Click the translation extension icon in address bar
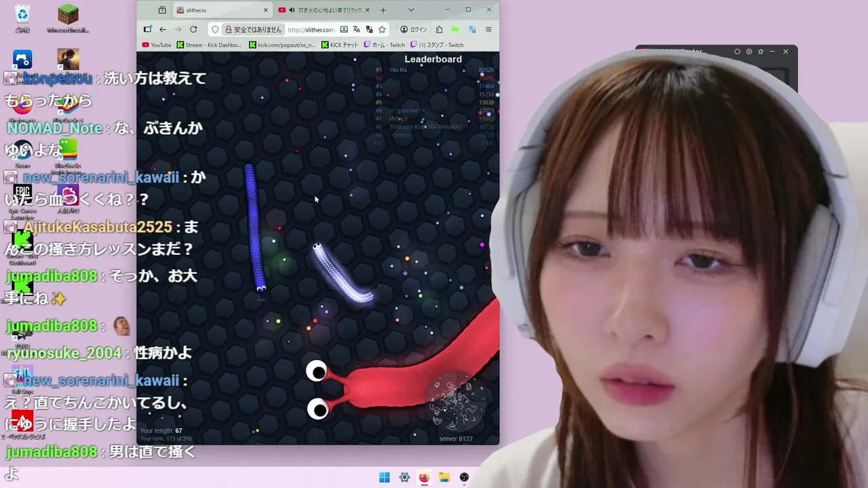 click(369, 29)
